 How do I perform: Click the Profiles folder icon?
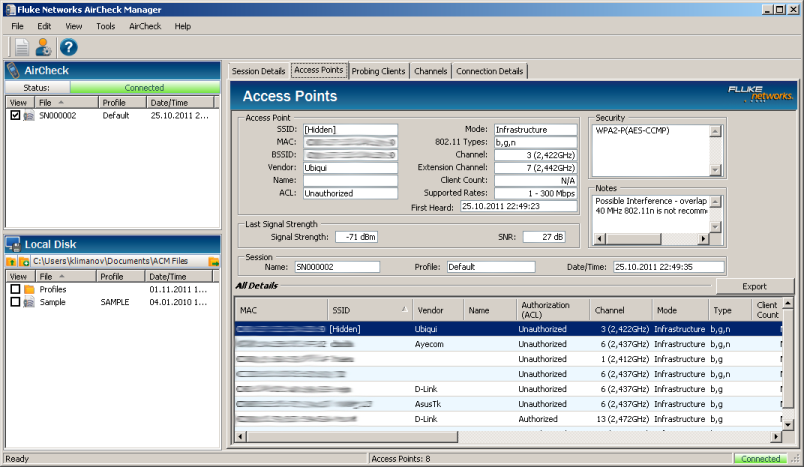click(29, 289)
